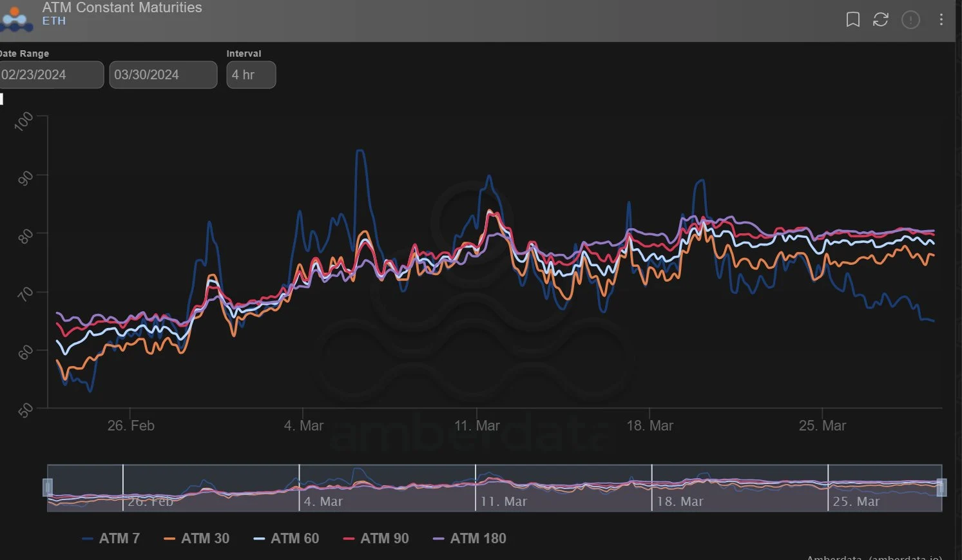Click the 70 y-axis label

pos(25,295)
